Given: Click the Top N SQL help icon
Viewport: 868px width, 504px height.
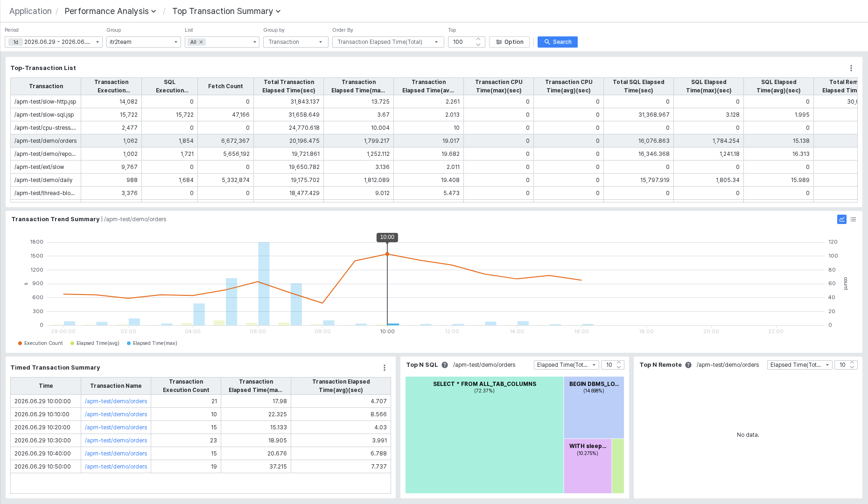Looking at the screenshot, I should [445, 365].
